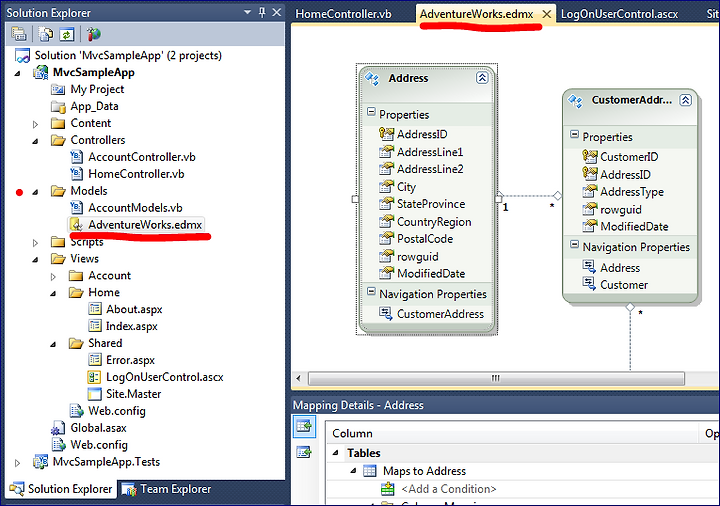Select Solution 'MvcSampleApp' (2 projects) node
This screenshot has height=506, width=720.
click(128, 56)
